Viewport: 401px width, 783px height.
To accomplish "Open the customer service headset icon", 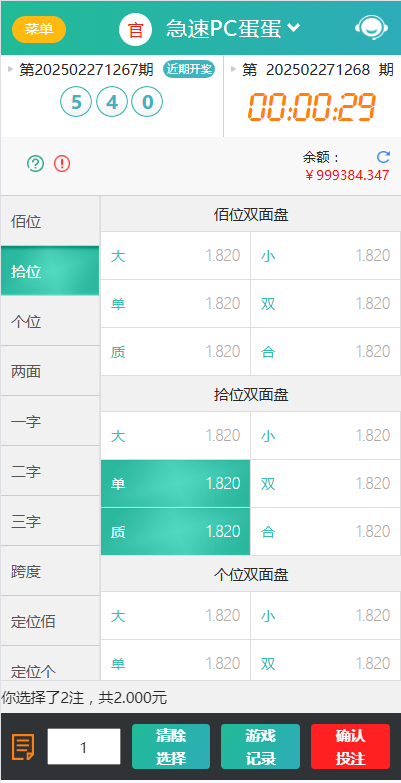I will 371,28.
